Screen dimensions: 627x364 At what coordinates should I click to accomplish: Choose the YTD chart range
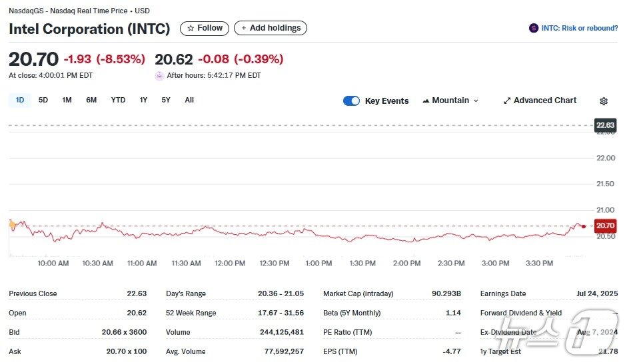[118, 100]
